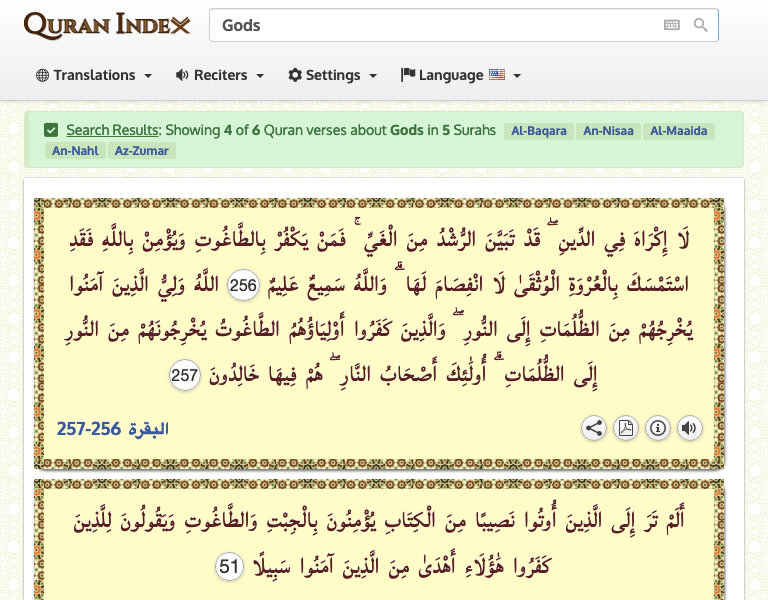
Task: Open the Settings dropdown menu
Action: [333, 75]
